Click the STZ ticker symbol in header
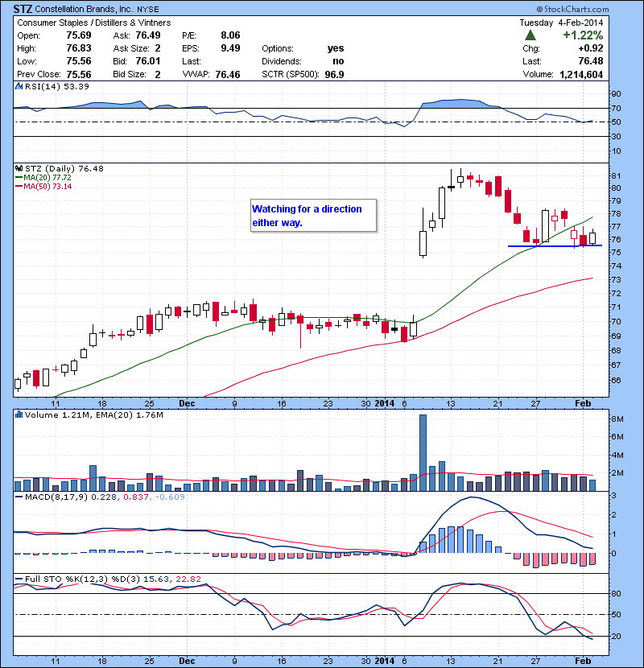This screenshot has height=668, width=644. point(23,9)
